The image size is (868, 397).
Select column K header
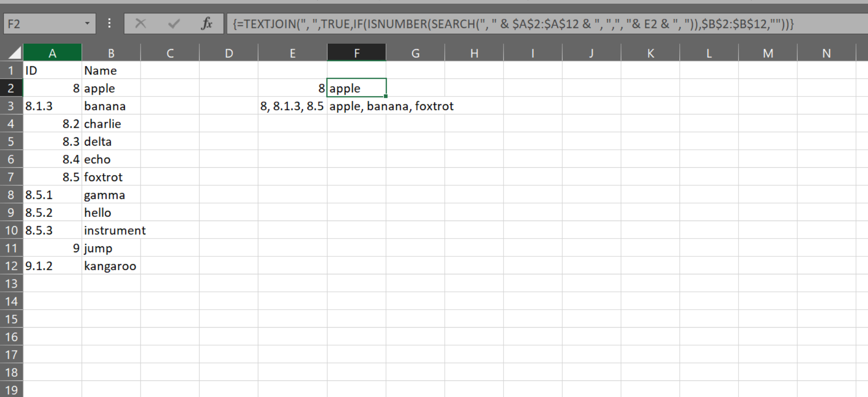650,53
